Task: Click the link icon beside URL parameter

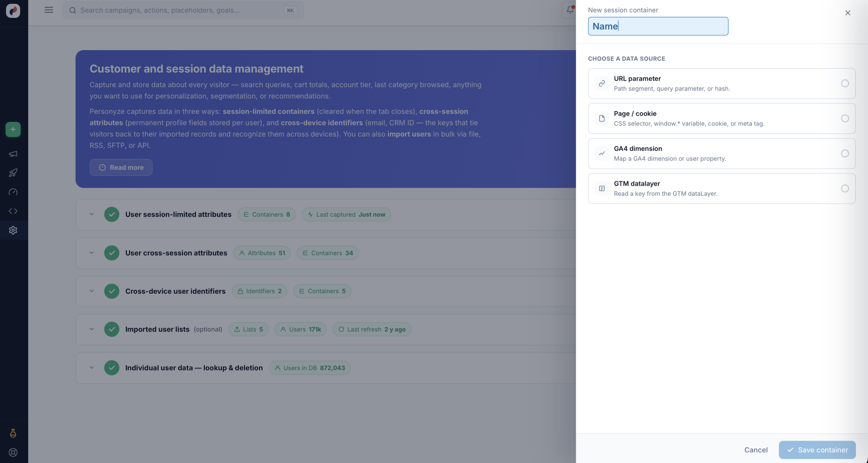Action: (x=602, y=83)
